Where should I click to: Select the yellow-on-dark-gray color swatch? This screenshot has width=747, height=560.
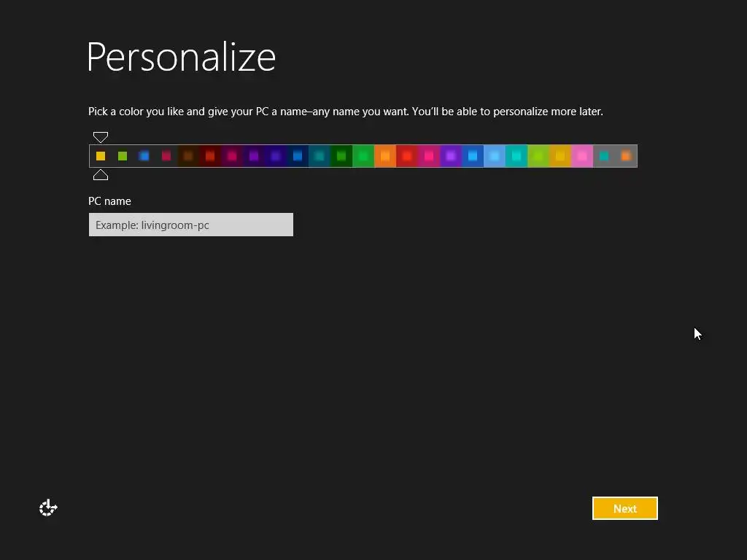click(101, 156)
